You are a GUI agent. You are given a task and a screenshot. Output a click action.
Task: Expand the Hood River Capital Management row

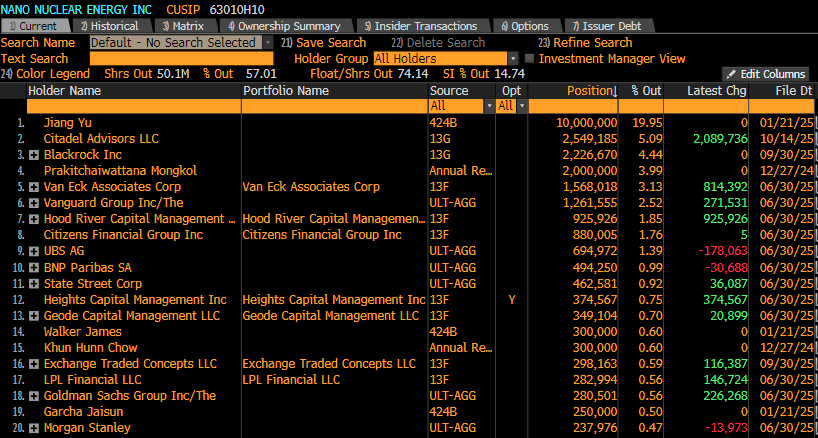tap(34, 219)
